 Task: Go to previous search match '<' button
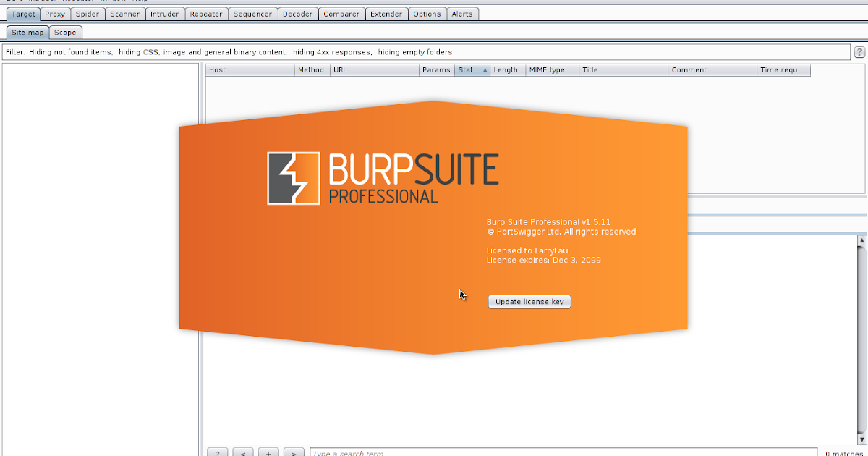tap(242, 452)
